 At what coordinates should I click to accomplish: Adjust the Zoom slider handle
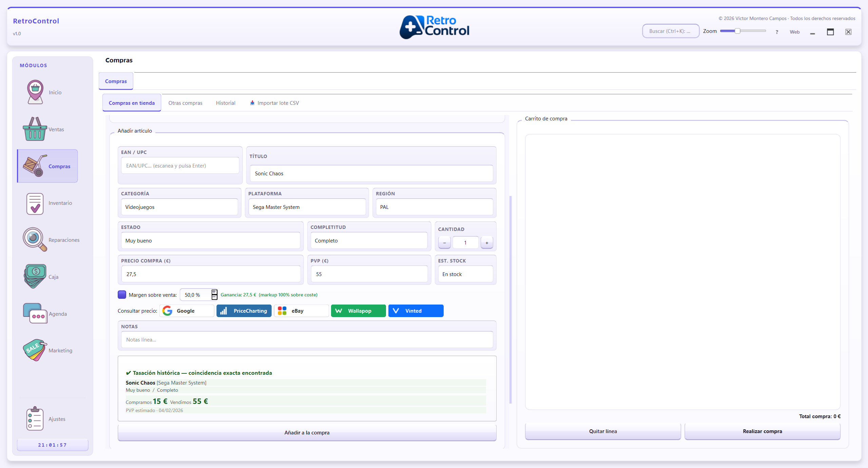[x=737, y=31]
